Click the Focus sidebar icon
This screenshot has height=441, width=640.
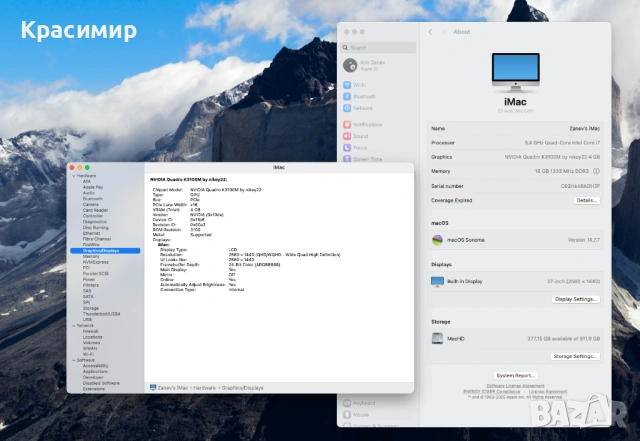348,147
